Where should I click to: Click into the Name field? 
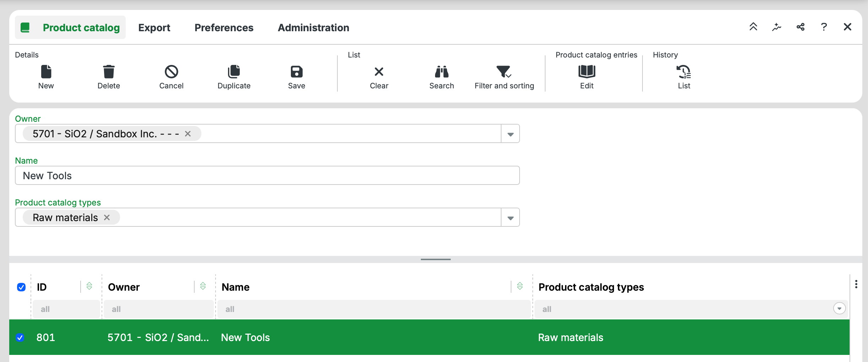point(267,175)
